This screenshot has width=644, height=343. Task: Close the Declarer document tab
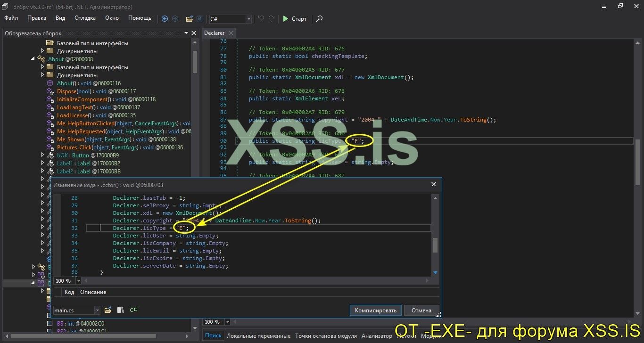(x=231, y=33)
